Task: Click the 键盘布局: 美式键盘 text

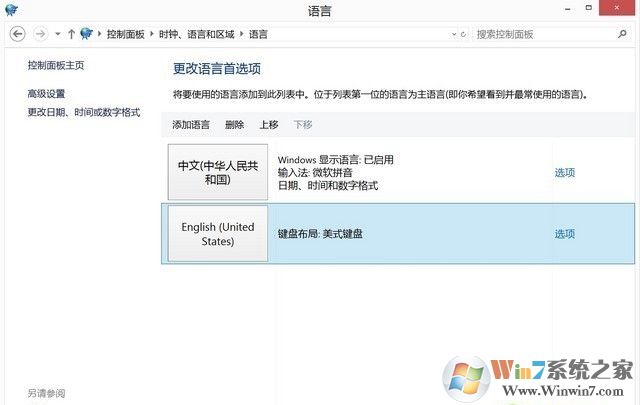Action: tap(320, 234)
